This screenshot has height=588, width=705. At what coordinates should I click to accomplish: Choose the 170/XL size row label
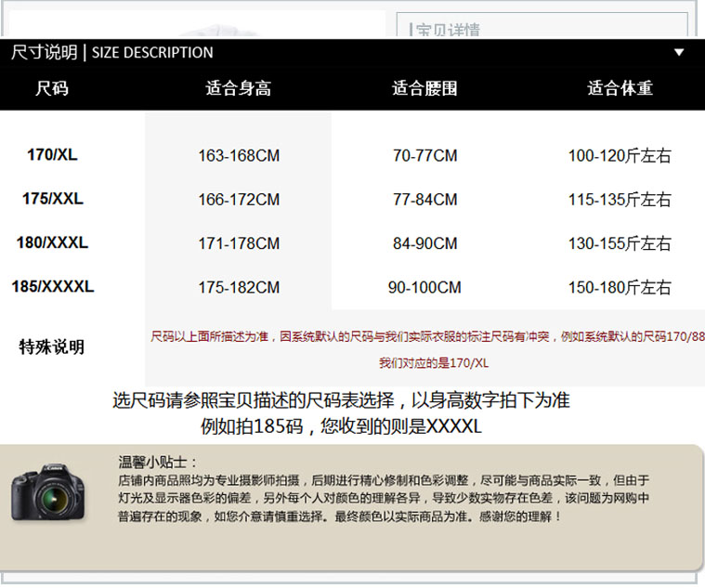52,155
